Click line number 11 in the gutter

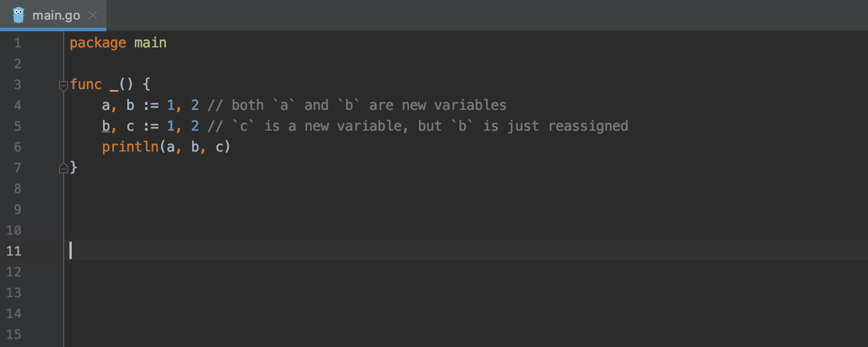click(x=14, y=251)
